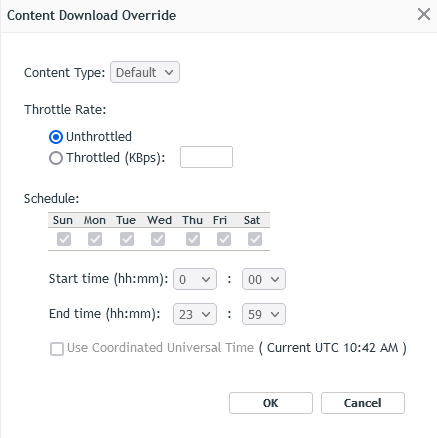
Task: Click the Default content type chevron arrow
Action: 169,72
